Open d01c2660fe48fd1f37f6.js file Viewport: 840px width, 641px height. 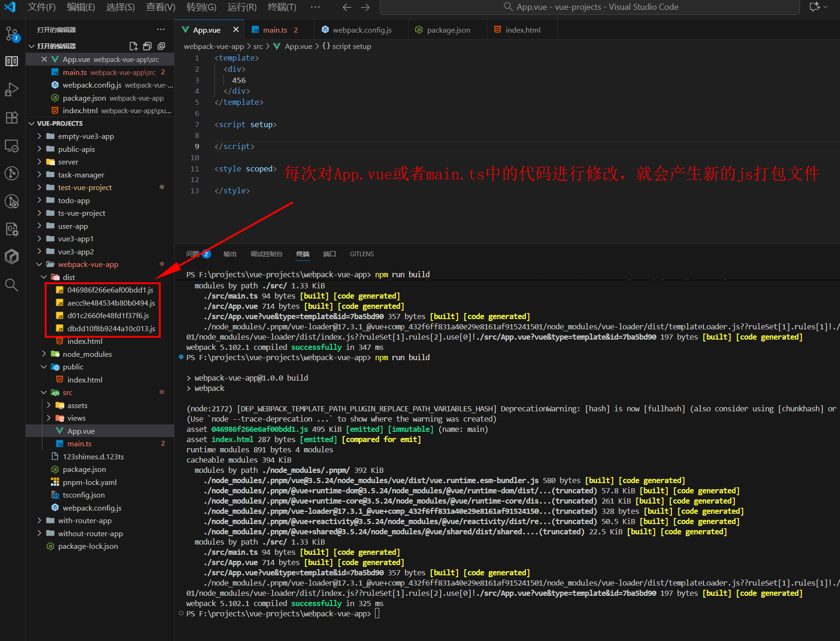coord(108,315)
